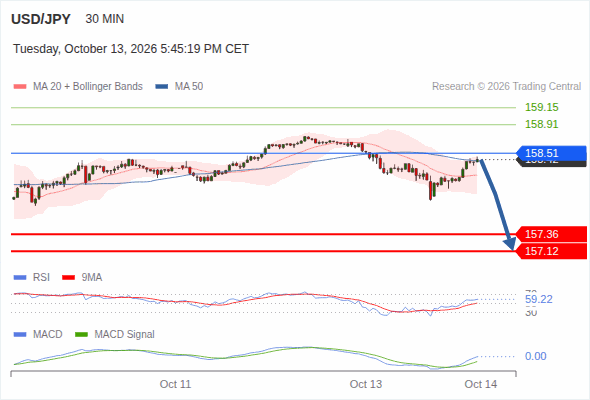Click the Oct 13 date axis label
Screen dimensions: 590x400
click(366, 384)
